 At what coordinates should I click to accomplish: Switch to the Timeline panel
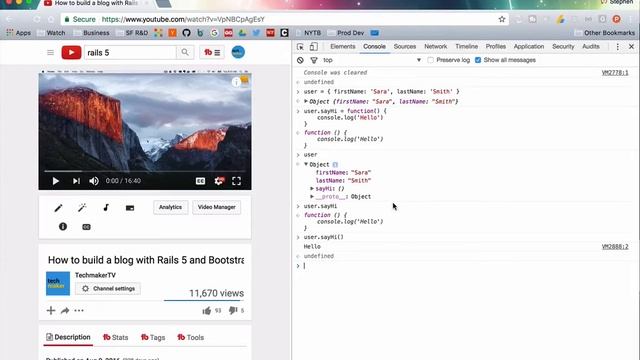467,47
